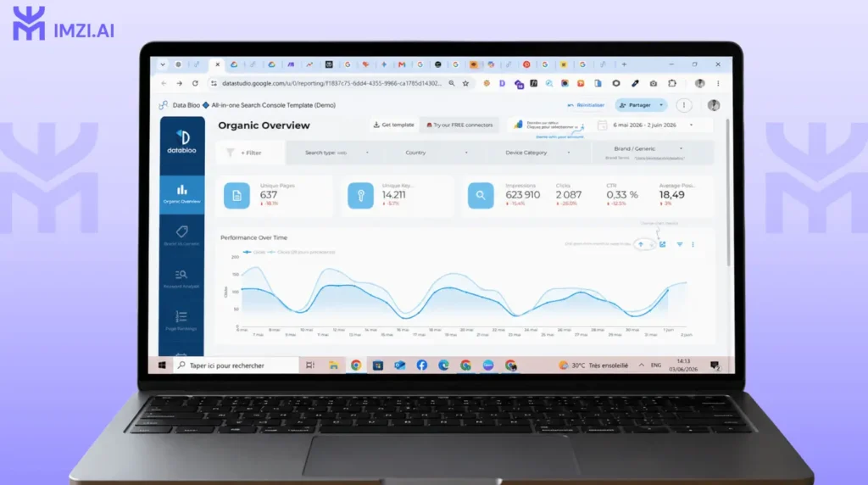Screen dimensions: 868x485
Task: Click the CTR value 0,33 %
Action: (622, 195)
